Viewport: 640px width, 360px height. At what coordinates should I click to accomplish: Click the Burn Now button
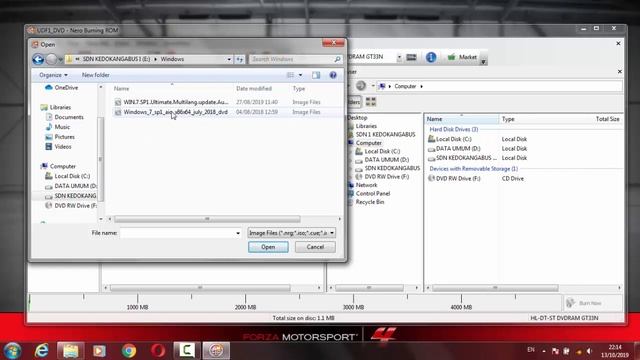pyautogui.click(x=592, y=303)
